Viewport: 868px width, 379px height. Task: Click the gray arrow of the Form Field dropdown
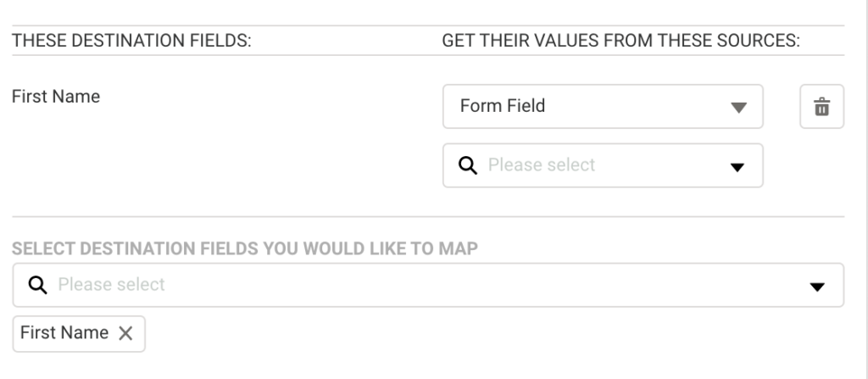tap(738, 107)
